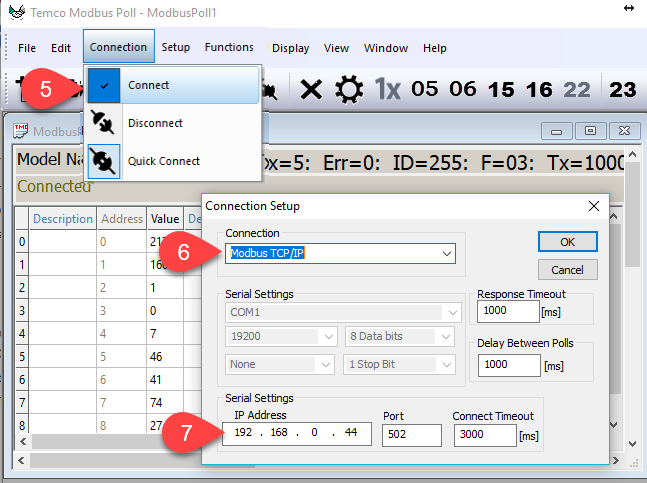
Task: Click the 1x toolbar button
Action: [x=387, y=89]
